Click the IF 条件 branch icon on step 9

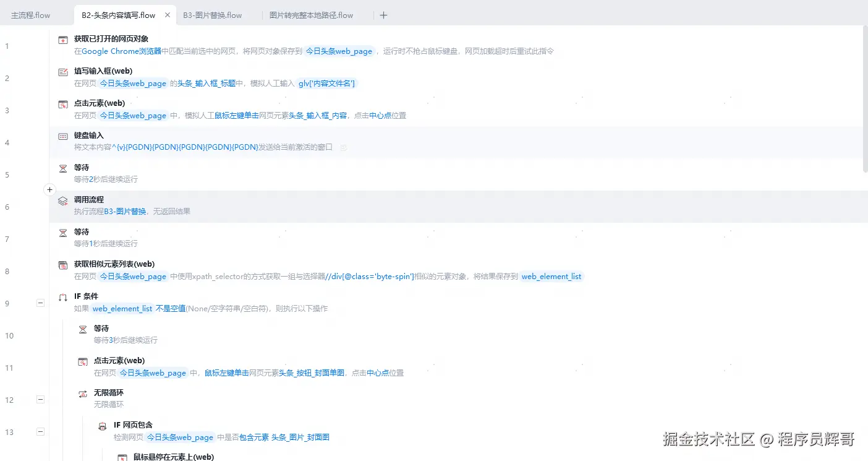tap(62, 296)
